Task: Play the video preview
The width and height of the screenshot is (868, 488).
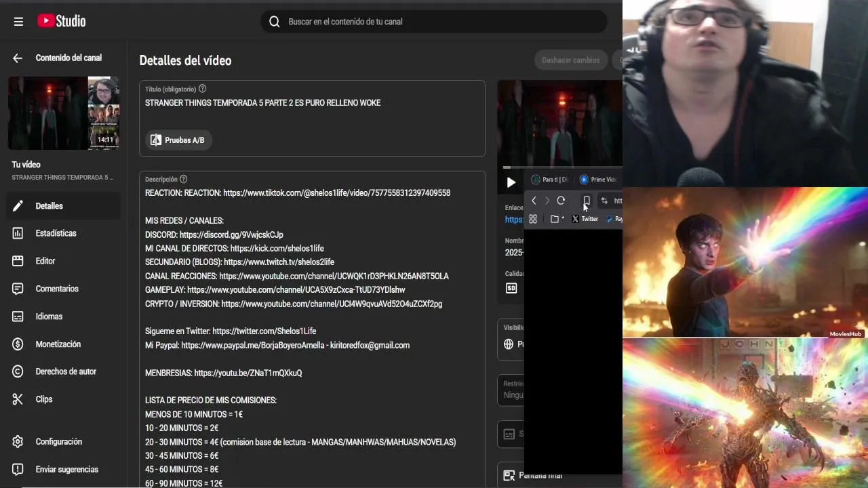Action: [x=511, y=182]
